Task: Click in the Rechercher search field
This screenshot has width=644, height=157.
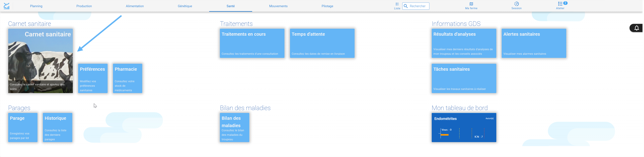Action: click(x=416, y=6)
